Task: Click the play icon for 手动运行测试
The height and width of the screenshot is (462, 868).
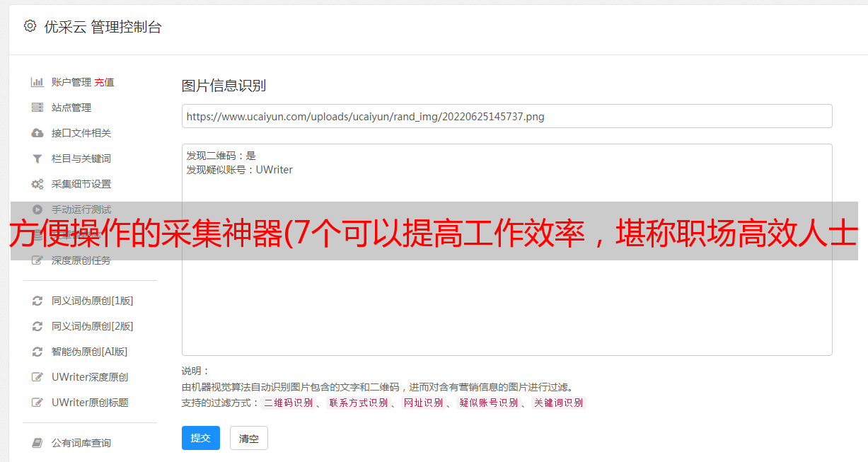Action: (37, 209)
